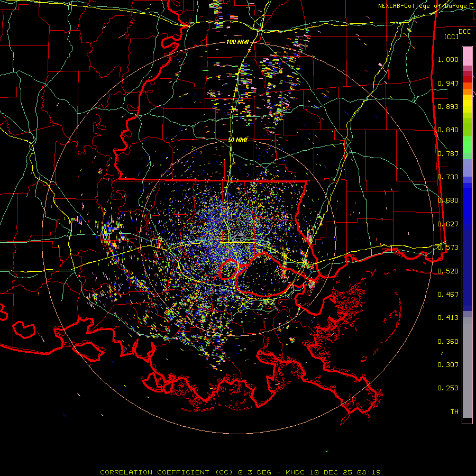Click the gray segment of the color bar

pos(467,368)
